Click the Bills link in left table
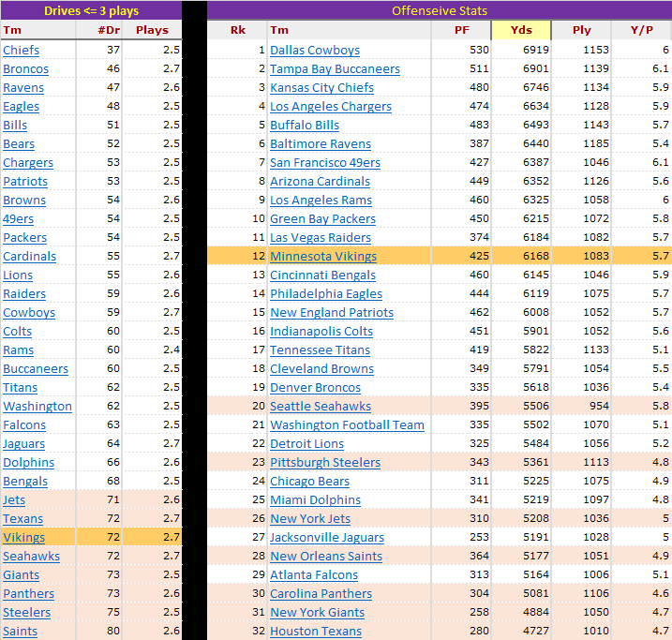672x640 pixels. coord(15,125)
